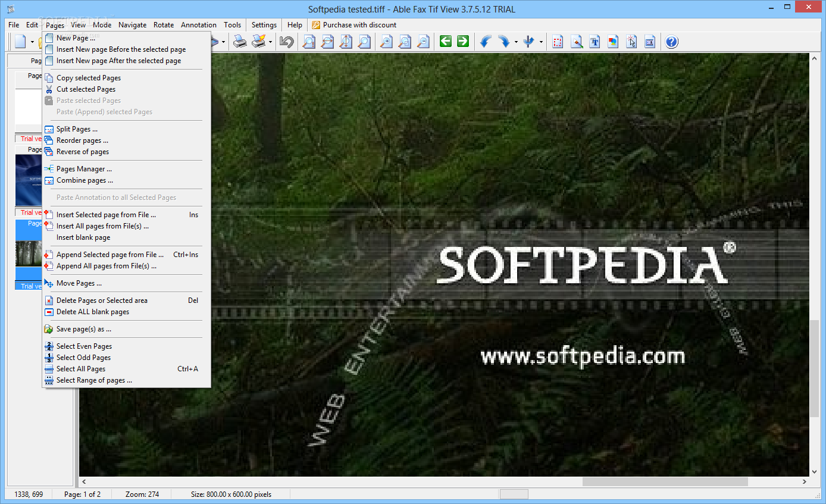
Task: Click the horizontal scrollbar right arrow
Action: click(805, 481)
